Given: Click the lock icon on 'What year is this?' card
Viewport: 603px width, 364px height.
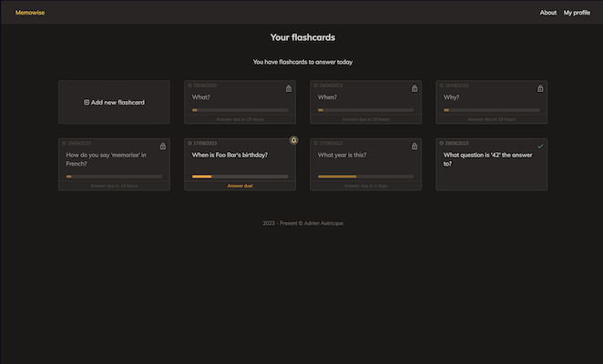Looking at the screenshot, I should coord(414,146).
